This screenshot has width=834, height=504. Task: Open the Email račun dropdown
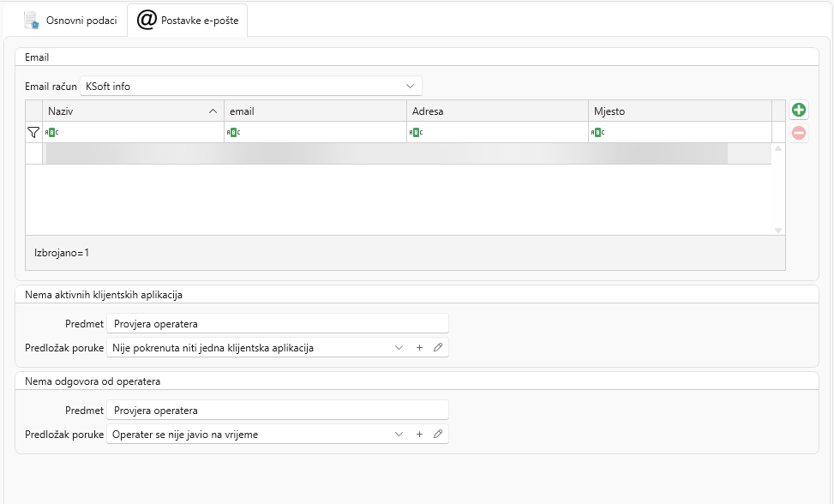click(410, 87)
